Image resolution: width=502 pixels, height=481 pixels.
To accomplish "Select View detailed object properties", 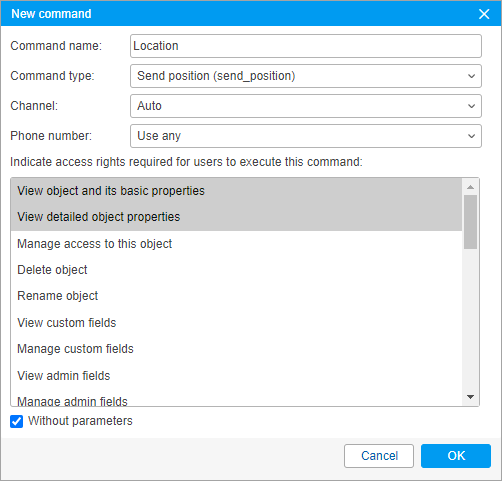I will tap(236, 217).
